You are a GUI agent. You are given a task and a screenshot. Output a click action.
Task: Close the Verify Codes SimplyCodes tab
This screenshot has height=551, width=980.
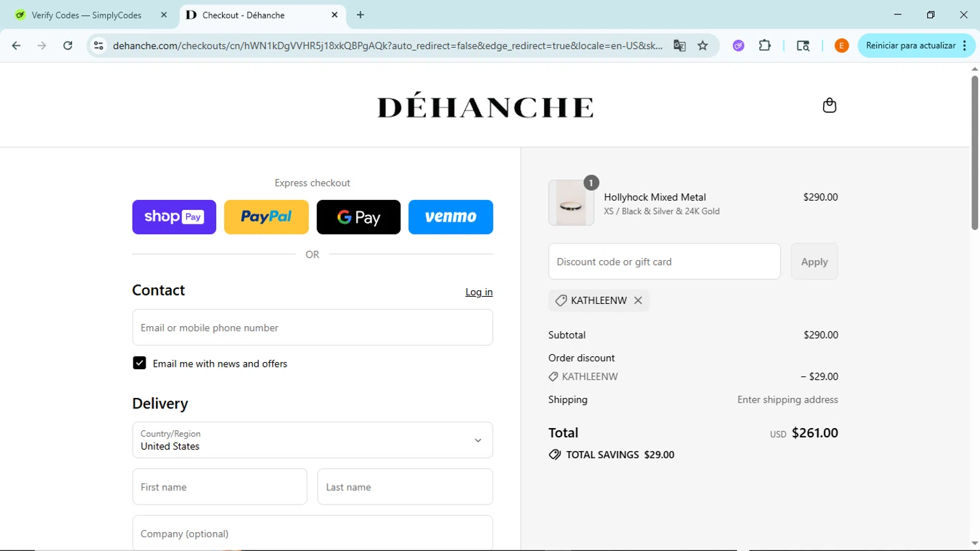pos(163,14)
